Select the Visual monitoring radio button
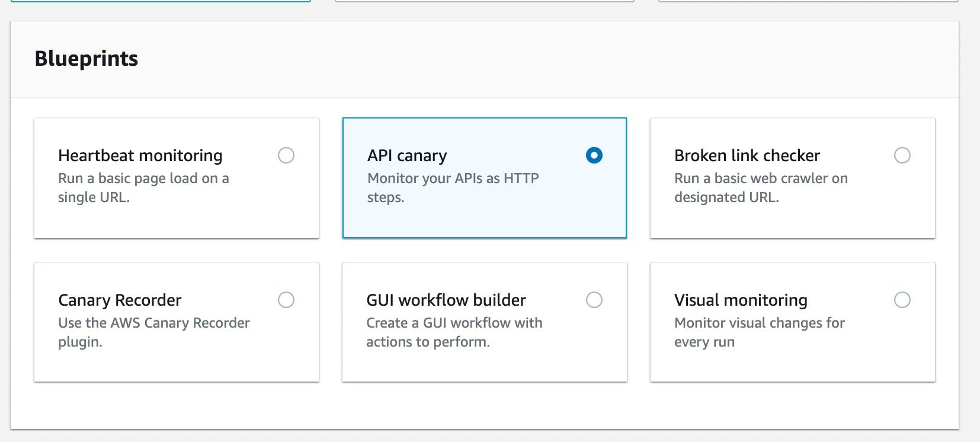 point(902,300)
